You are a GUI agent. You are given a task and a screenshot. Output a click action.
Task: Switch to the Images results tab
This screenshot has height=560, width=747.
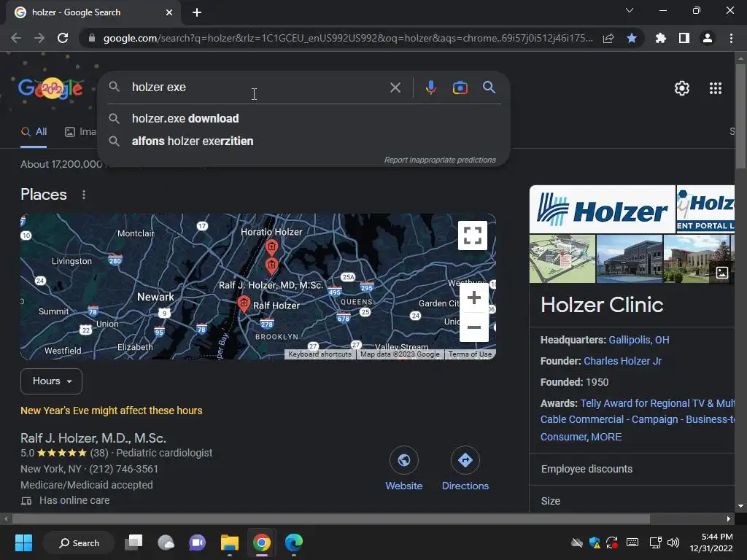pyautogui.click(x=81, y=132)
